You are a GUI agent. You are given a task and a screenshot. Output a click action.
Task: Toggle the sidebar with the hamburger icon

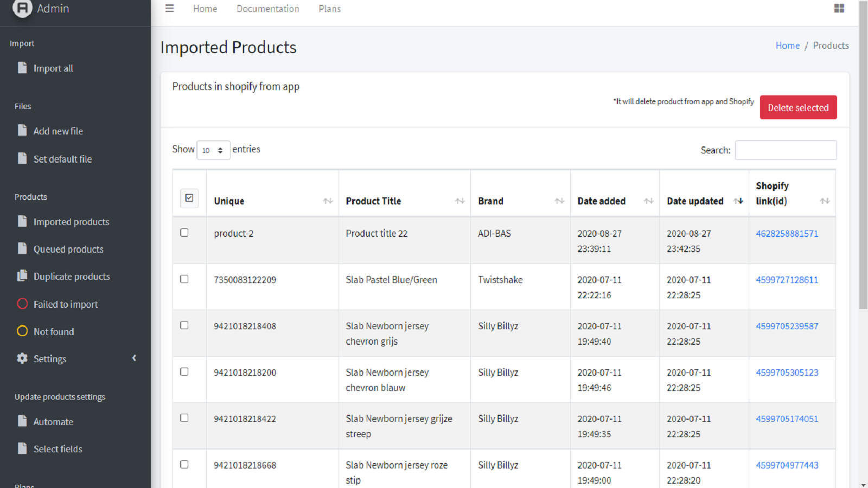pos(169,8)
